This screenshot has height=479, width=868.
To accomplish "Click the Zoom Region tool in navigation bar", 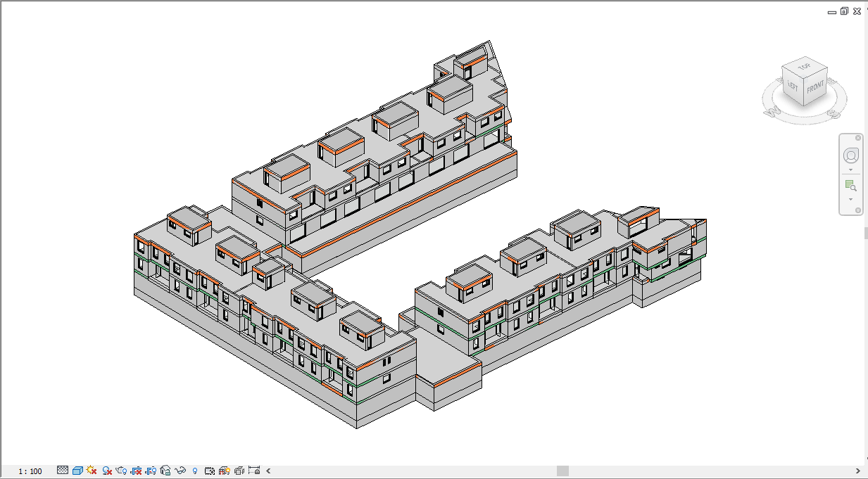I will [851, 186].
